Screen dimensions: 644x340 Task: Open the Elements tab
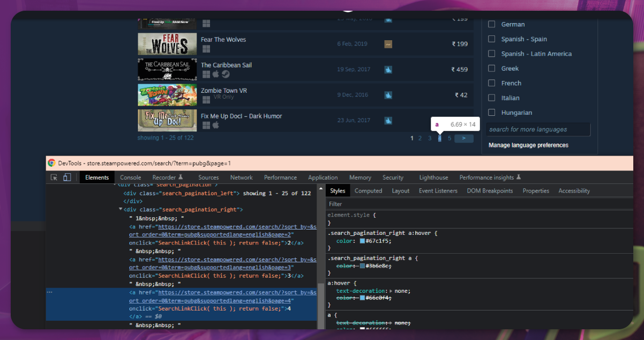click(97, 178)
